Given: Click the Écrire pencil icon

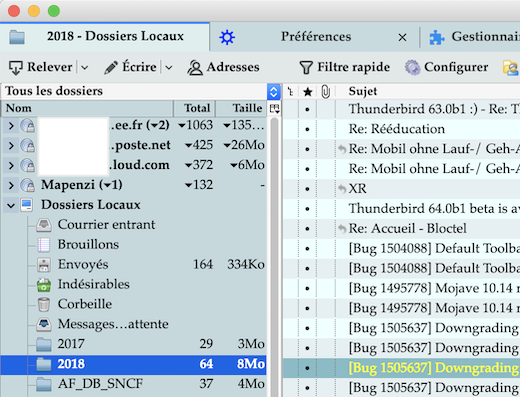Looking at the screenshot, I should 111,68.
